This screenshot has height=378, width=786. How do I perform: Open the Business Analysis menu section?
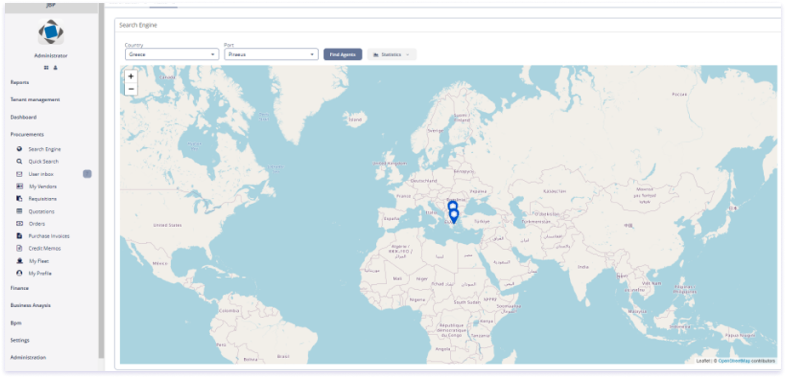[31, 305]
